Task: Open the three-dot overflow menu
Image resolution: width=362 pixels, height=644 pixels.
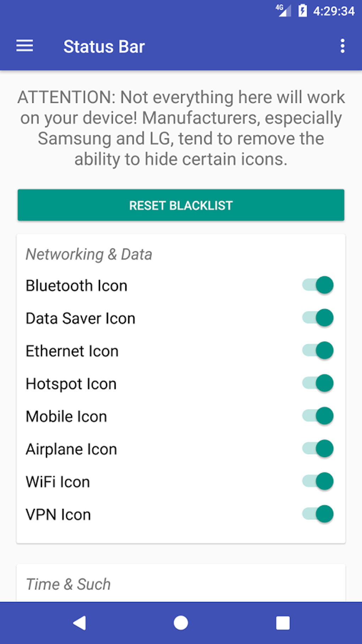Action: (342, 46)
